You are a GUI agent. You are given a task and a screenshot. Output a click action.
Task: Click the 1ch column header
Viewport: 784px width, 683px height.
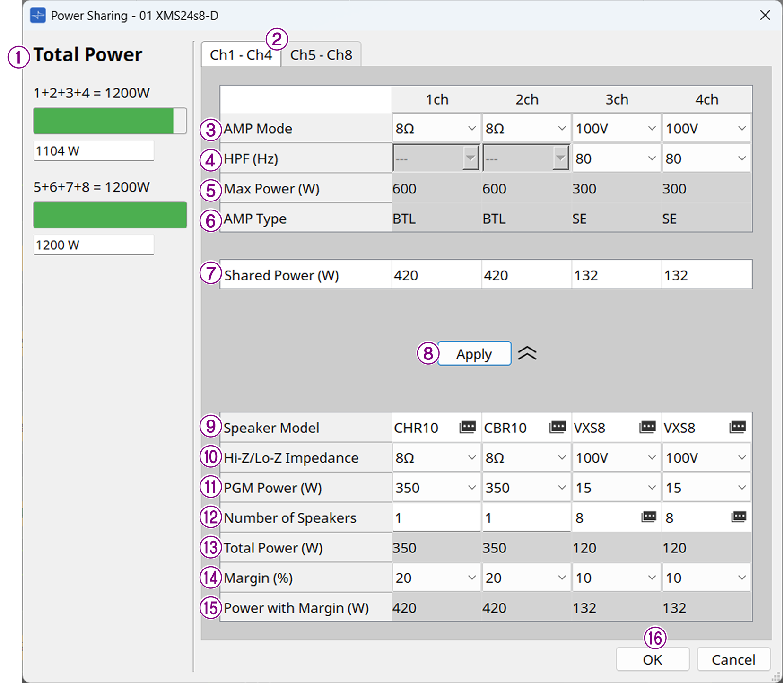pos(437,99)
